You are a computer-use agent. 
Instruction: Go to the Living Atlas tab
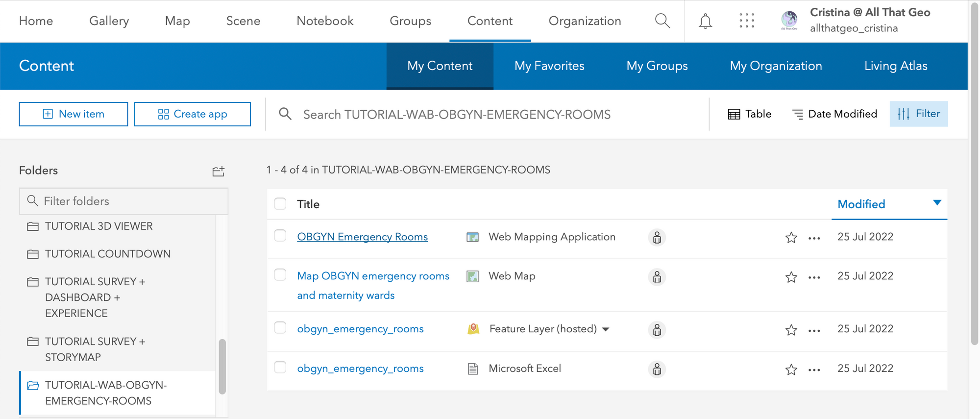click(x=895, y=66)
